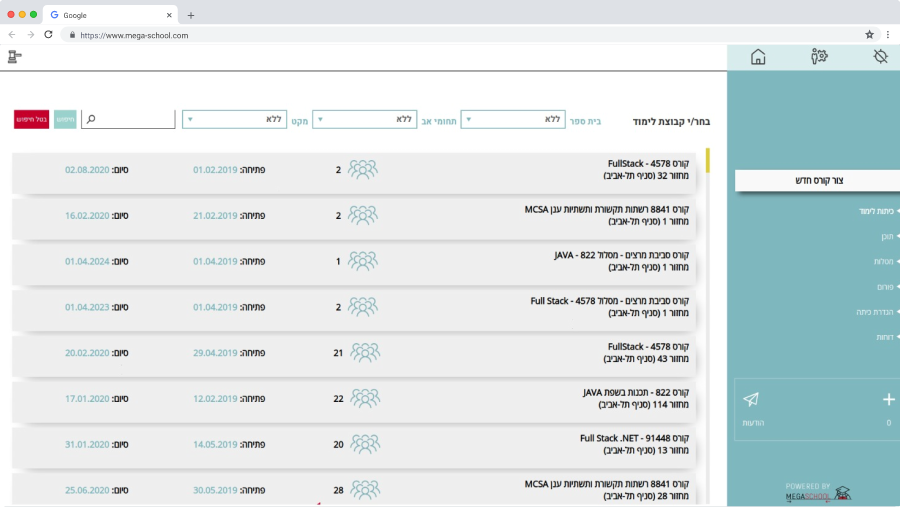
Task: Click students group icon for MCSA מחזור 1
Action: [363, 215]
